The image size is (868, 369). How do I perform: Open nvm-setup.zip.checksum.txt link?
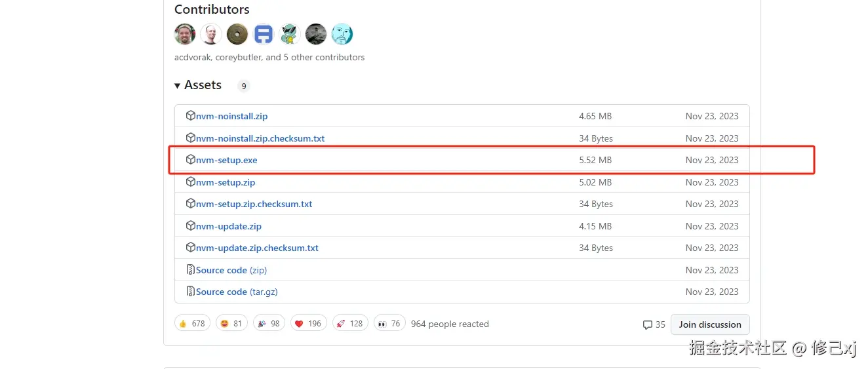[254, 204]
